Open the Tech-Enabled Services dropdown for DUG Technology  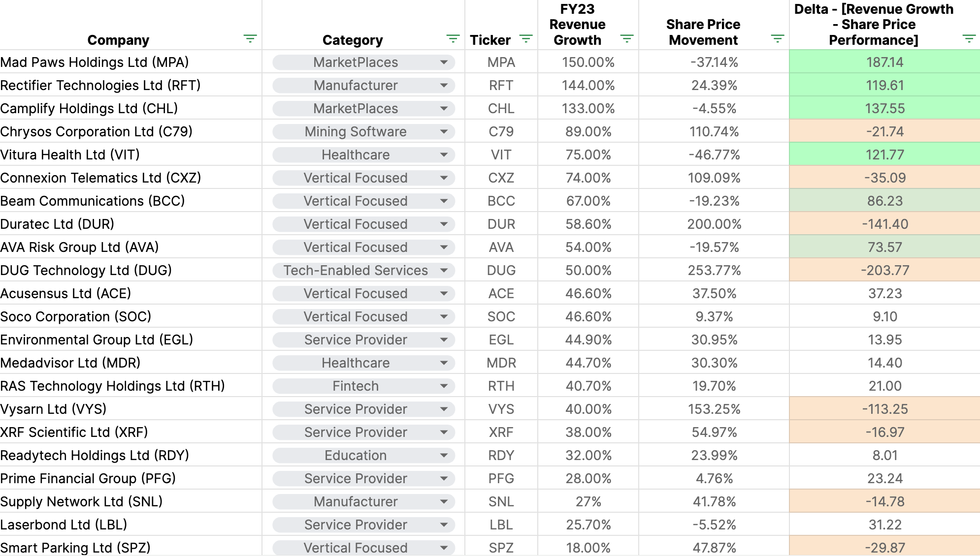point(445,270)
